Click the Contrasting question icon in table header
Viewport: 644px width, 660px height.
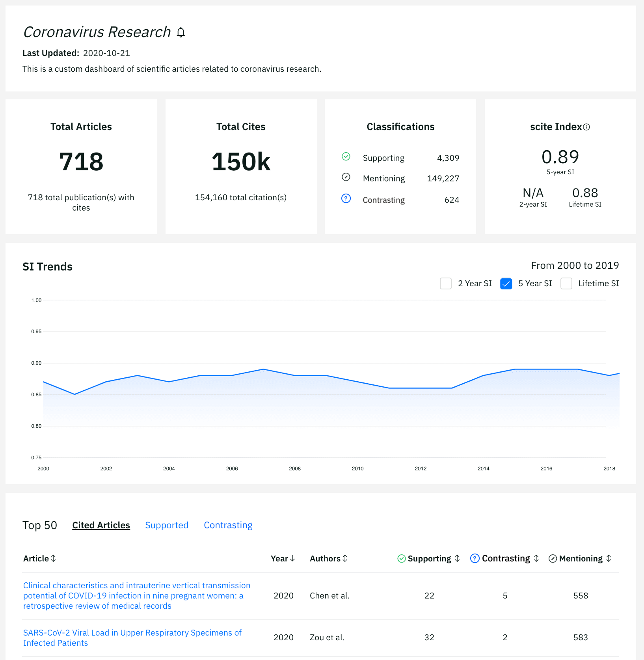(x=475, y=559)
